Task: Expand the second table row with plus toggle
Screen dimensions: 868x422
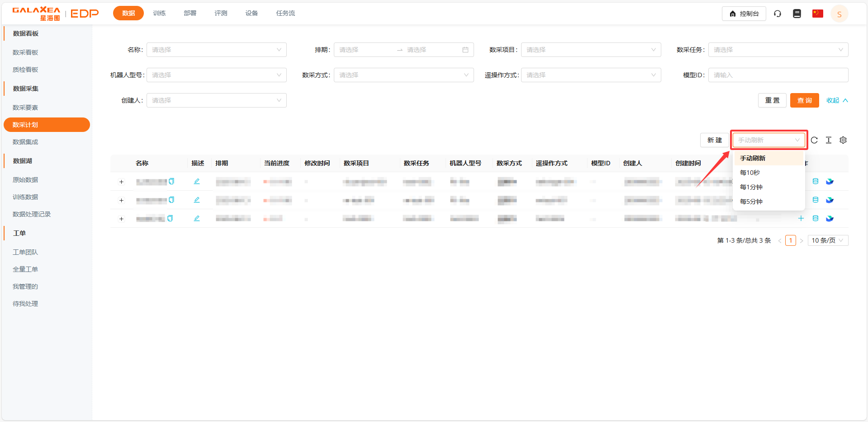Action: (121, 201)
